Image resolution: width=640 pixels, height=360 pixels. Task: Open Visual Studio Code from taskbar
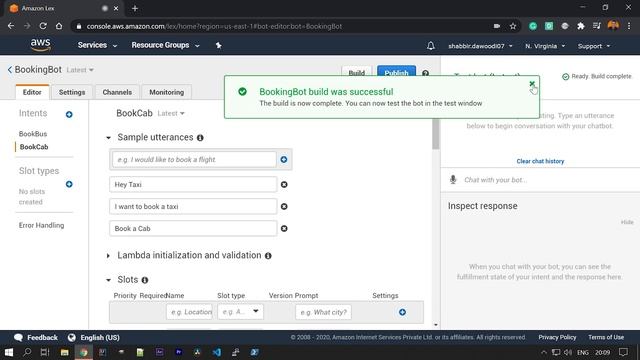coord(217,352)
